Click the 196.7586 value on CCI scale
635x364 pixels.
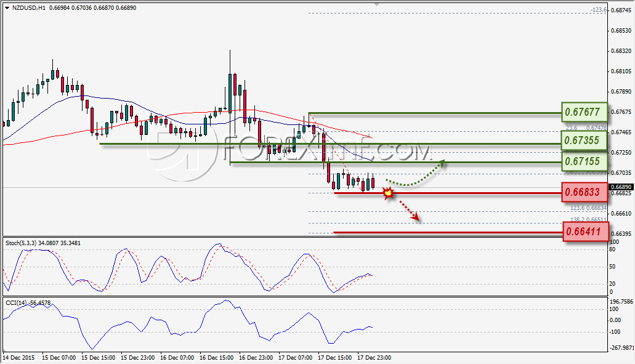click(621, 302)
